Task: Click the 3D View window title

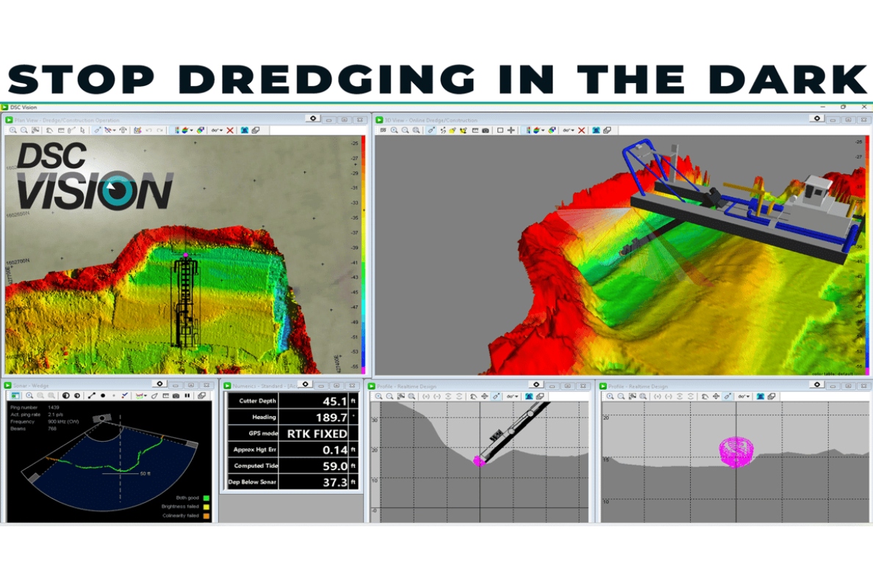Action: click(431, 121)
